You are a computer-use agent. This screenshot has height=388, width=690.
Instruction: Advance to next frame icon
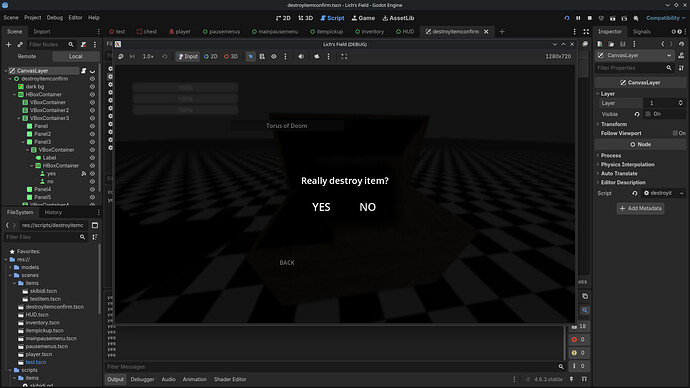point(132,56)
